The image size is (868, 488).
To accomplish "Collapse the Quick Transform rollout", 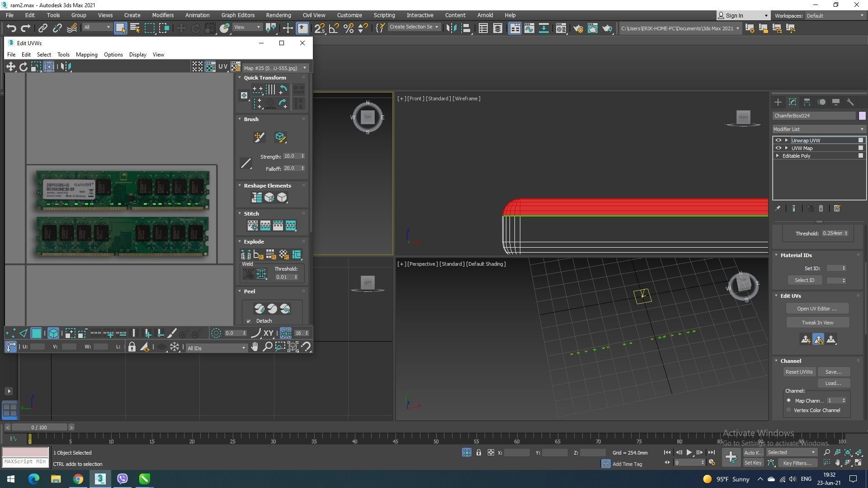I will (x=240, y=78).
